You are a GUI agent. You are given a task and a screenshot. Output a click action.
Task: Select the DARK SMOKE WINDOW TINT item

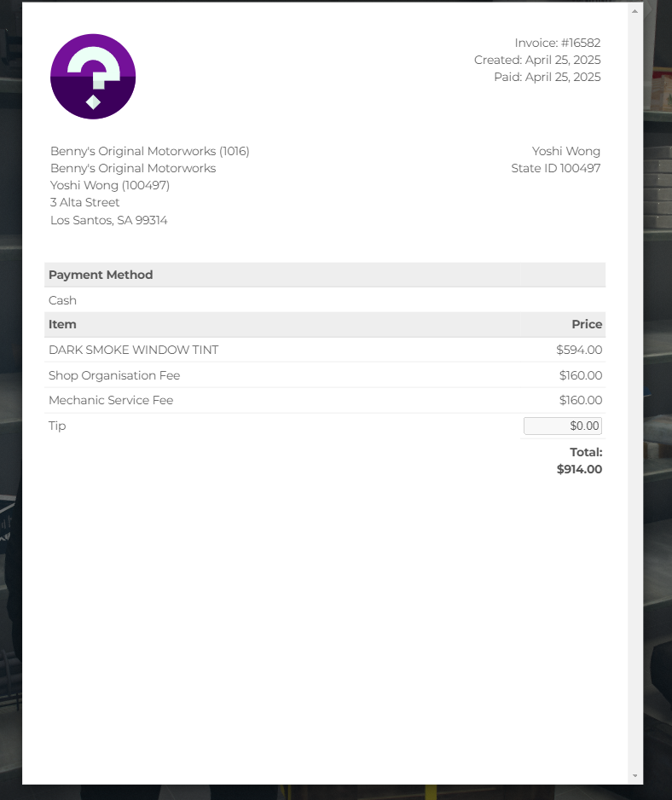(133, 350)
